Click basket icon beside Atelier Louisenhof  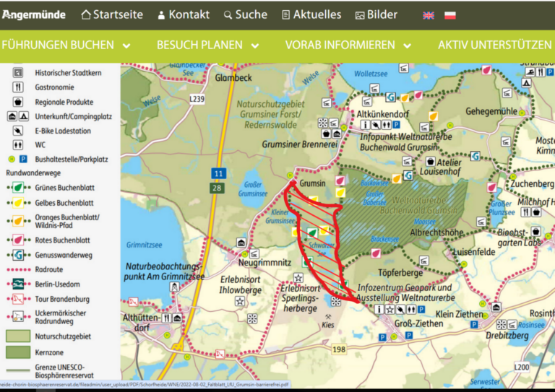coord(431,162)
